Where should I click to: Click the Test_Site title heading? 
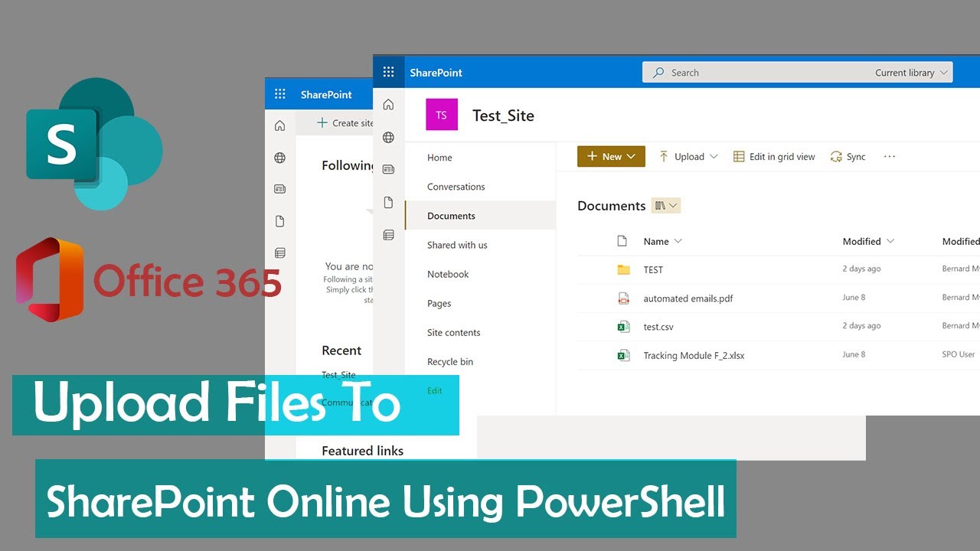pyautogui.click(x=503, y=116)
